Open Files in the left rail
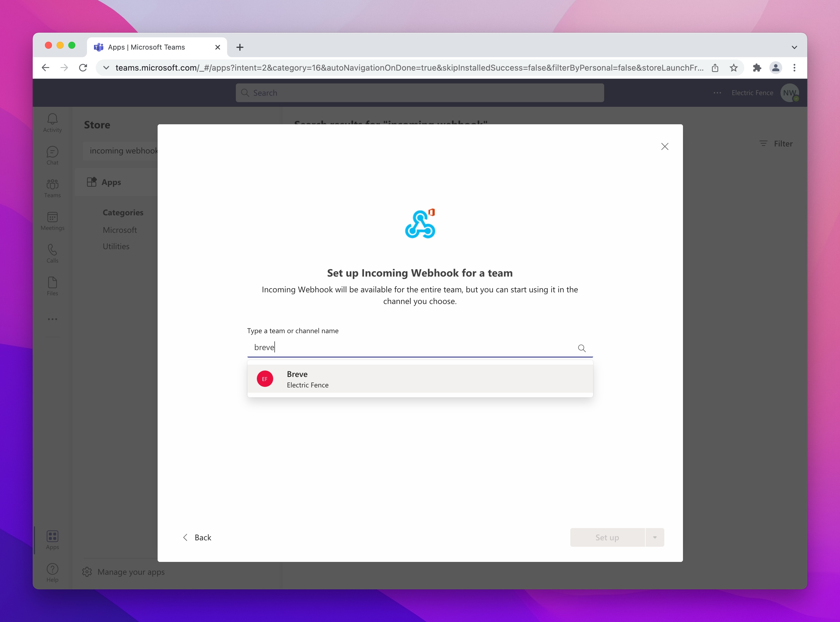Image resolution: width=840 pixels, height=622 pixels. click(52, 286)
